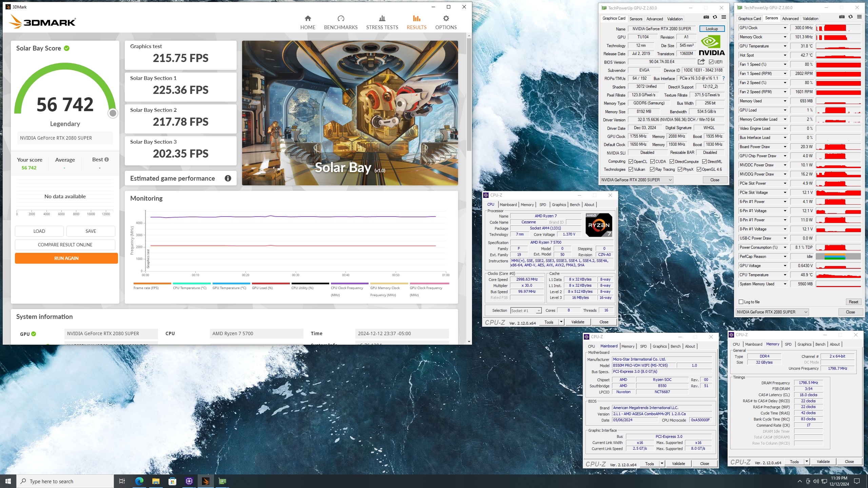
Task: Click the Lookup button in GPU-Z
Action: (712, 29)
